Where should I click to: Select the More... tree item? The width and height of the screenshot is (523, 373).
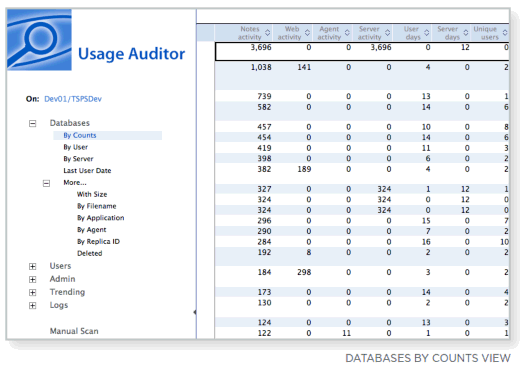[75, 182]
